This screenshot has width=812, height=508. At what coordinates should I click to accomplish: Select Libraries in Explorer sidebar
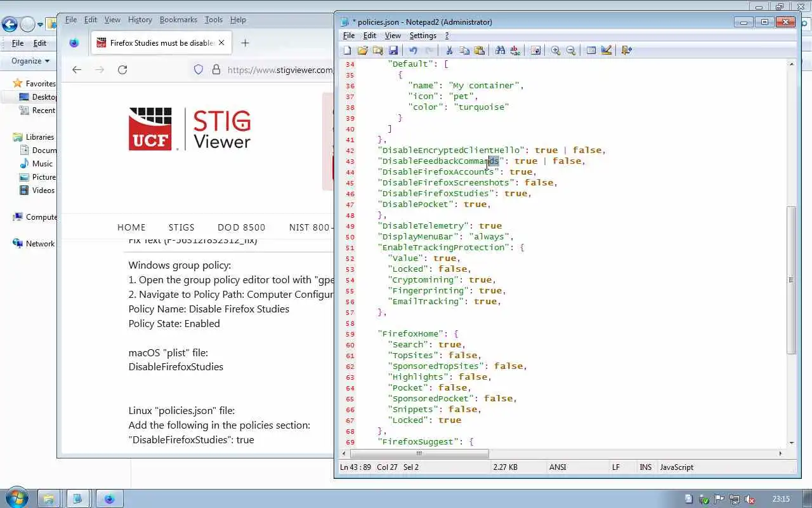point(40,137)
